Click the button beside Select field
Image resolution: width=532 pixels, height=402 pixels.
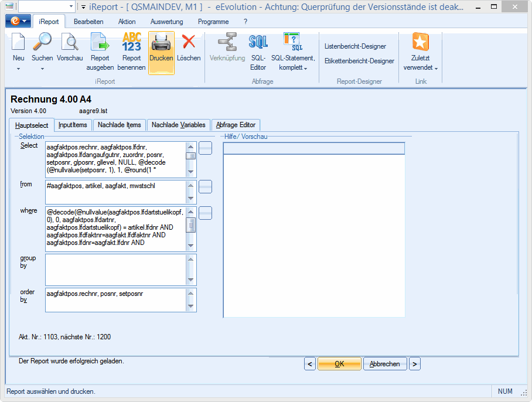coord(205,148)
